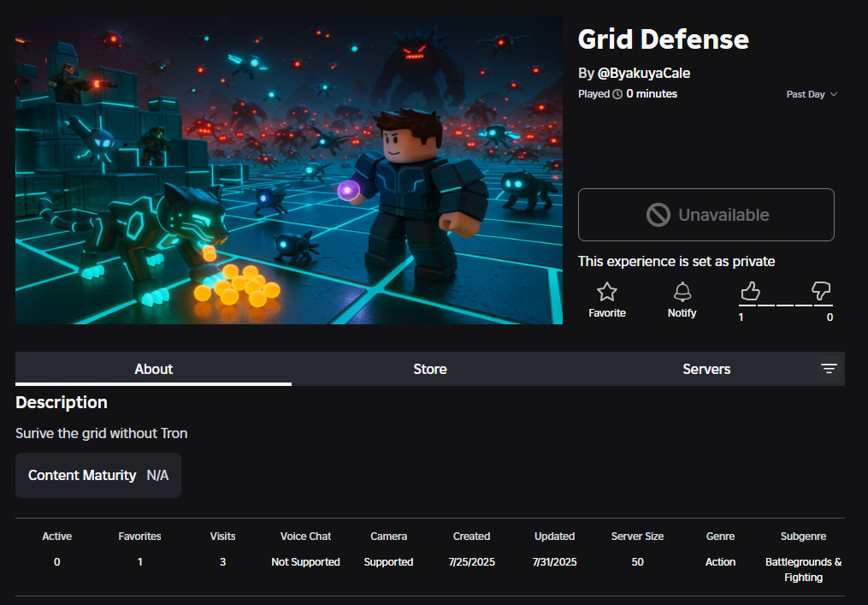The height and width of the screenshot is (605, 868).
Task: Click the Content Maturity N/A box
Action: (98, 476)
